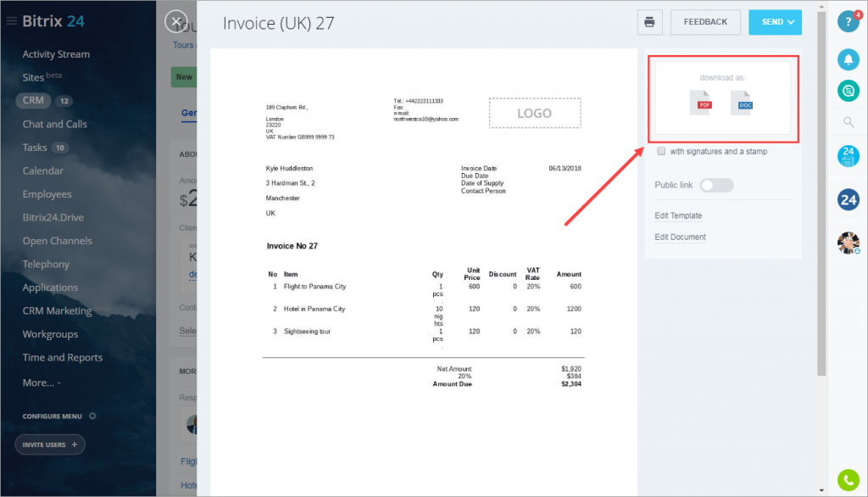Expand the More... menu
868x497 pixels.
click(42, 383)
